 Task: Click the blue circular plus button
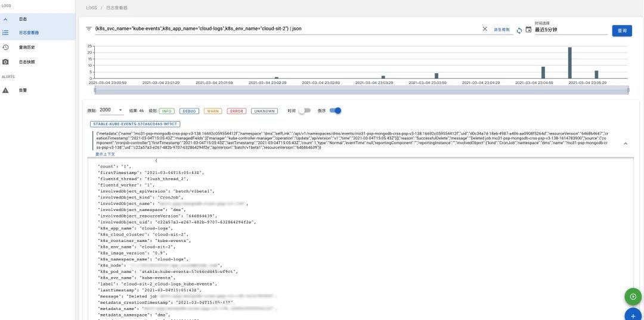click(633, 315)
